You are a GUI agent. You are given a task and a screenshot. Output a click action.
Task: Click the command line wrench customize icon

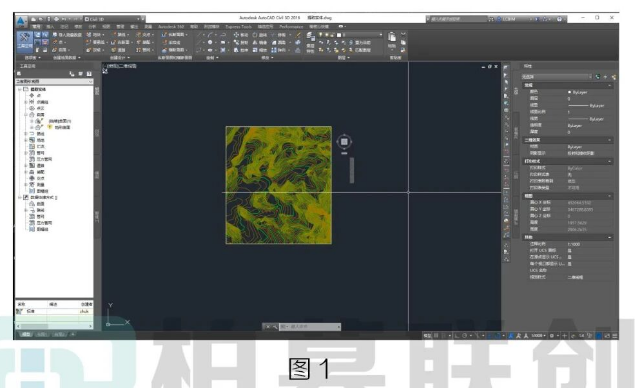click(275, 326)
